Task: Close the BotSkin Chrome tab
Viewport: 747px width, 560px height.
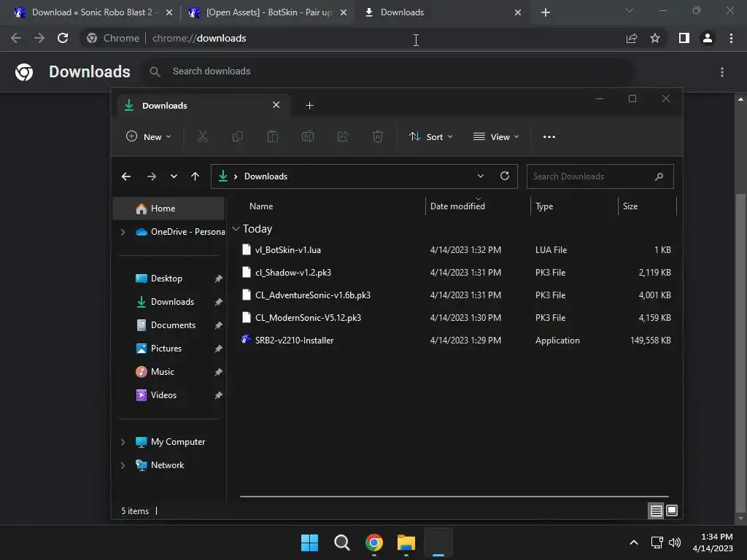Action: click(x=343, y=12)
